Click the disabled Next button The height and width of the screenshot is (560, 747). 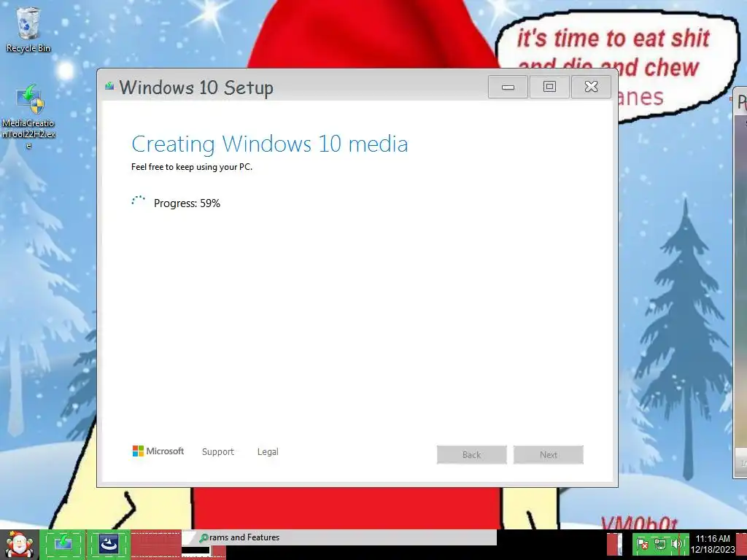coord(549,455)
